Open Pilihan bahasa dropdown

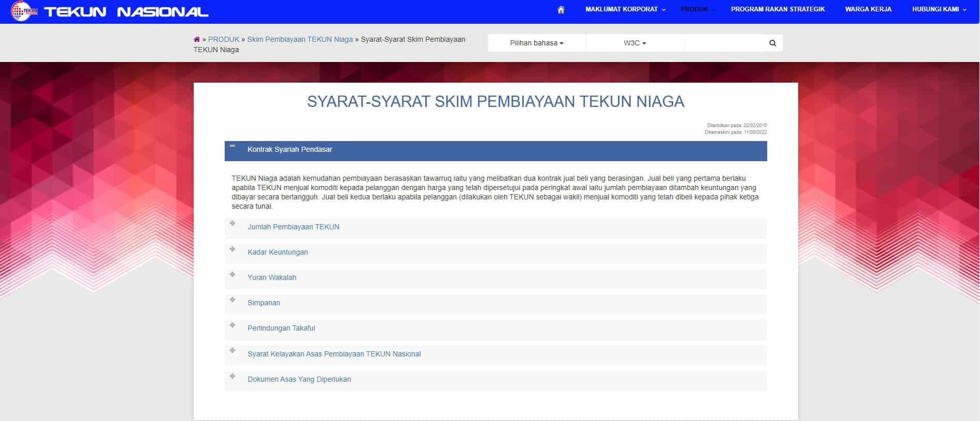tap(537, 43)
